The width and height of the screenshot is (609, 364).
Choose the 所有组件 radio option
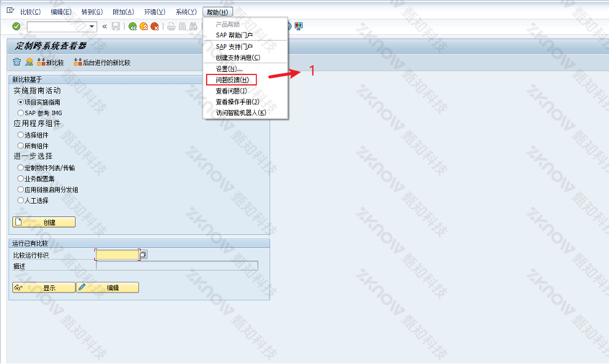click(x=20, y=146)
